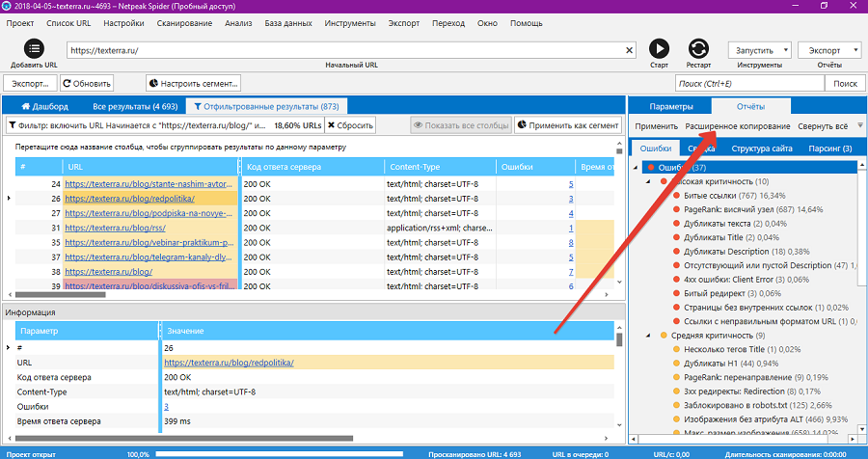Open the Parsing (3) tab

829,148
